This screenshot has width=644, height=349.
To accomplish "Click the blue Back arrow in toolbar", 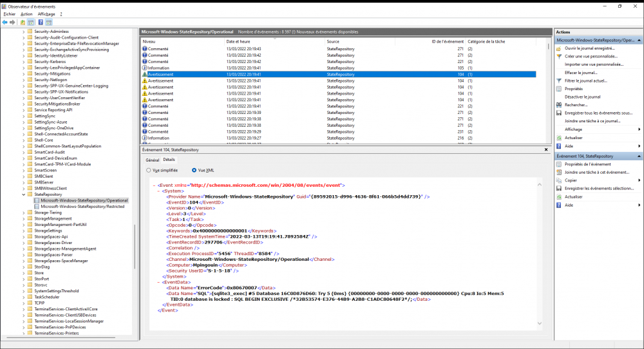I will point(5,22).
